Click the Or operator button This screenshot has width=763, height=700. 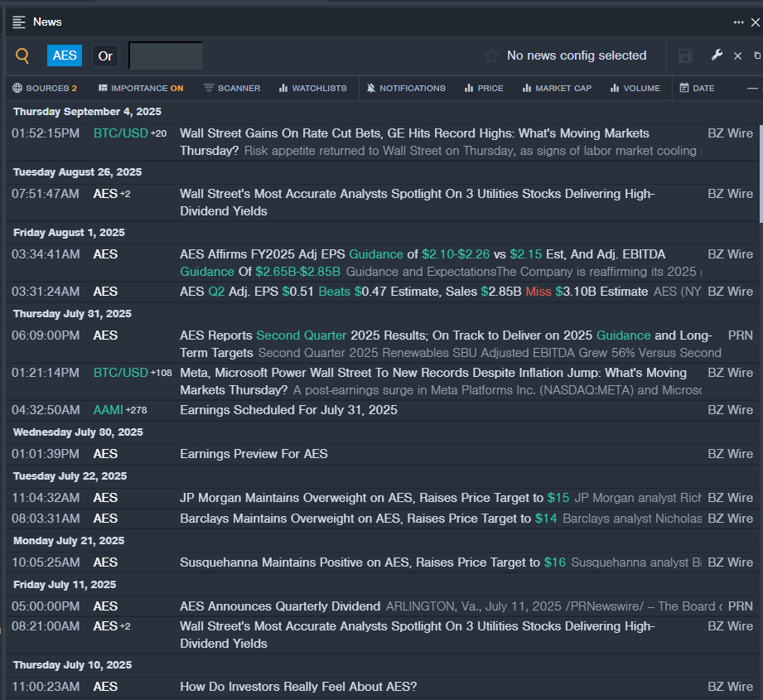105,56
